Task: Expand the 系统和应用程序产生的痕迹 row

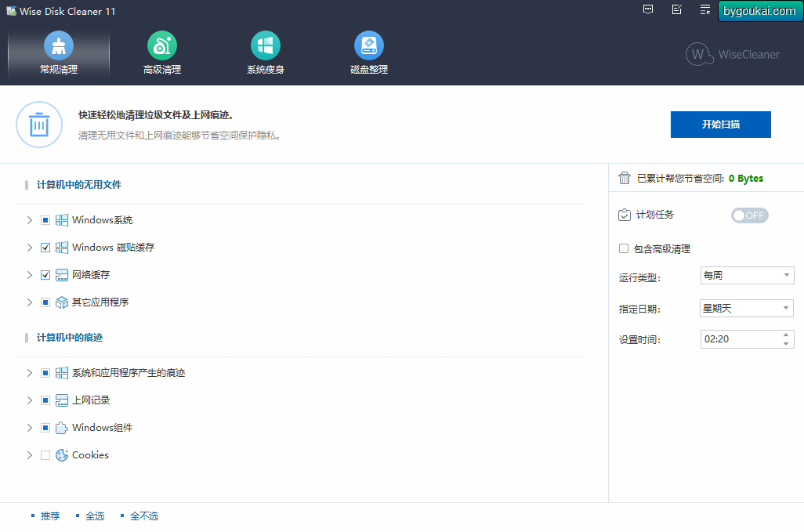Action: click(29, 373)
